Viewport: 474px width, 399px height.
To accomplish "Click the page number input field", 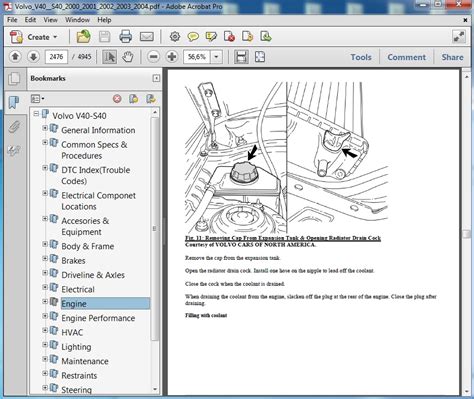I will 56,57.
